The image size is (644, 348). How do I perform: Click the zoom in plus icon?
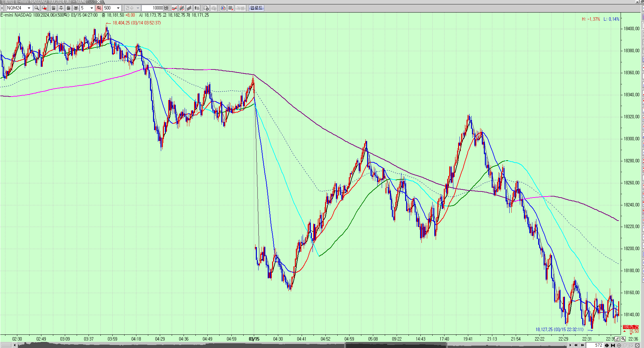(619, 345)
